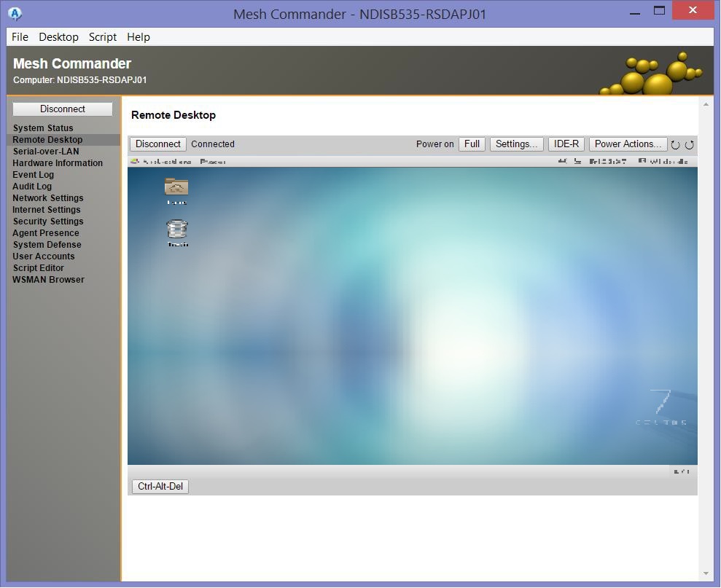The image size is (721, 588).
Task: Open Serial-over-LAN page
Action: (46, 152)
